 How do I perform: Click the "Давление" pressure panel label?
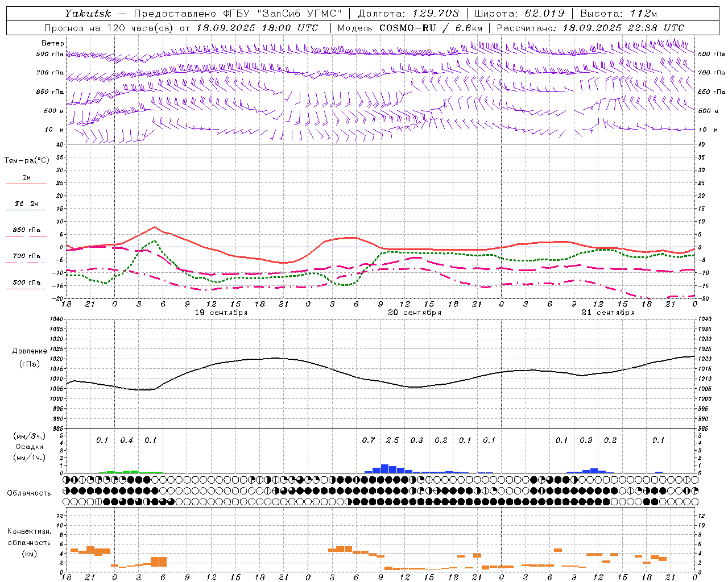coord(30,351)
